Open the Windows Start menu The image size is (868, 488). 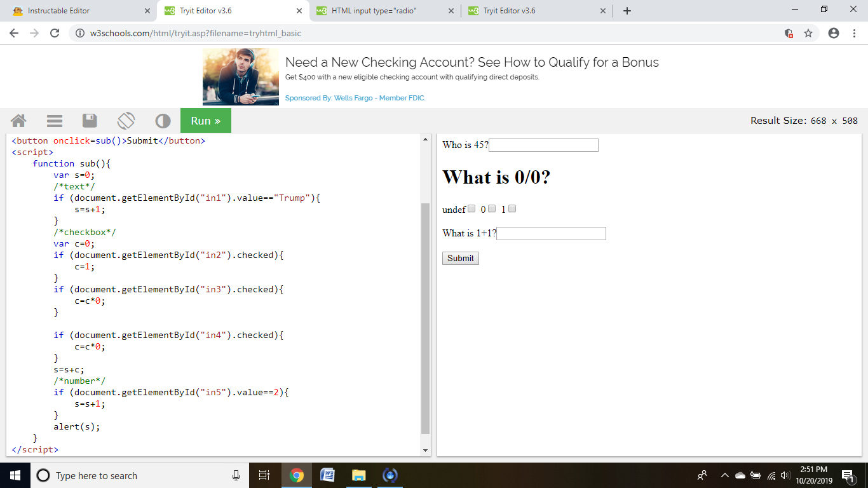click(x=15, y=475)
